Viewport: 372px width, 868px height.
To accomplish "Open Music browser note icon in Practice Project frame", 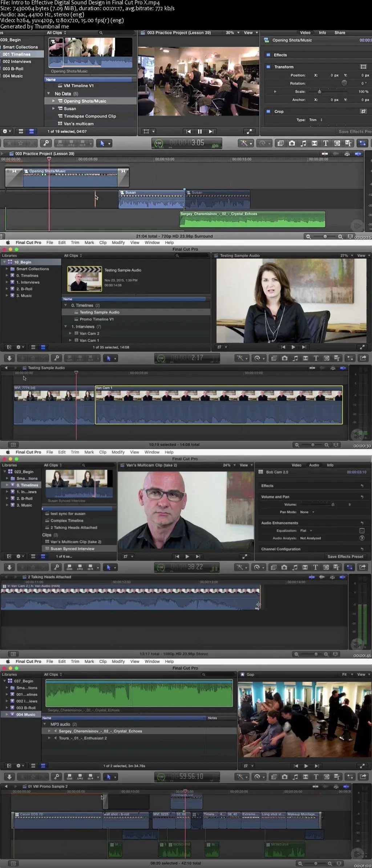I will coord(303,143).
